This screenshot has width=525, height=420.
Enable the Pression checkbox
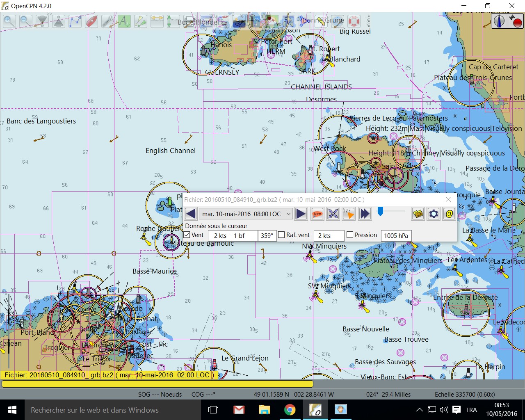(x=350, y=235)
